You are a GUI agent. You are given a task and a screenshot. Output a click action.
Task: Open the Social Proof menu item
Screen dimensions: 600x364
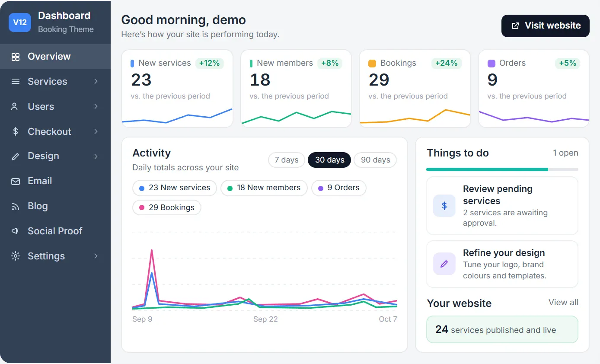pyautogui.click(x=55, y=231)
